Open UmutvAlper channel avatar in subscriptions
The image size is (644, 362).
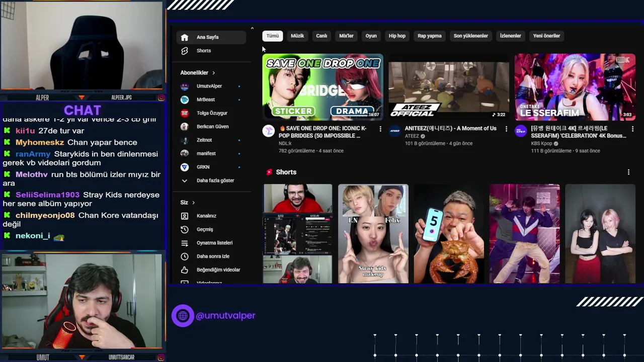(185, 86)
